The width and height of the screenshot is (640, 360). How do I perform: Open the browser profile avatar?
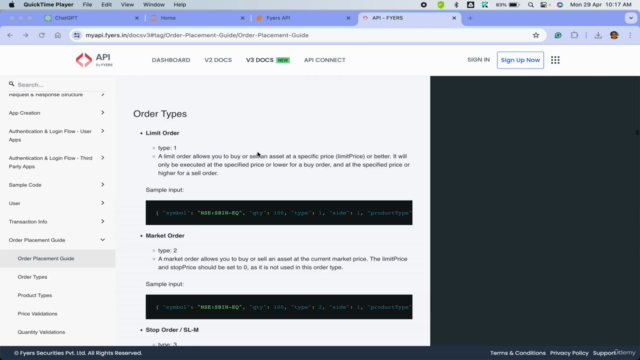point(614,35)
